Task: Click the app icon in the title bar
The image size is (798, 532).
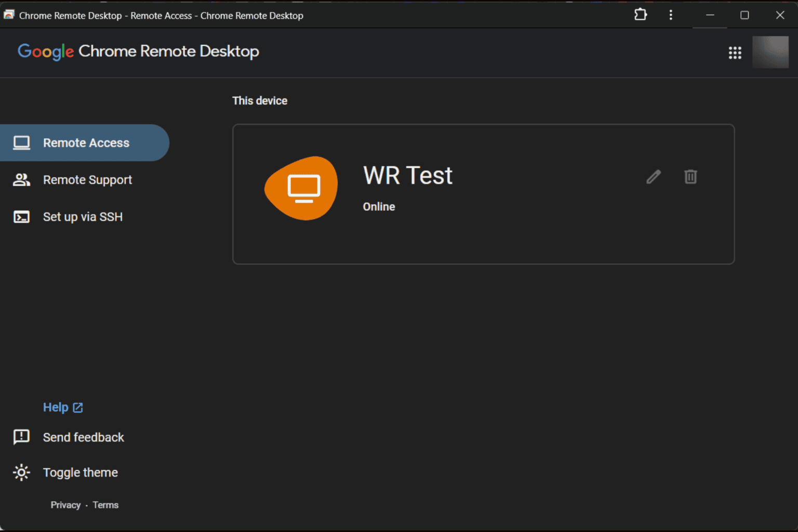Action: tap(9, 15)
